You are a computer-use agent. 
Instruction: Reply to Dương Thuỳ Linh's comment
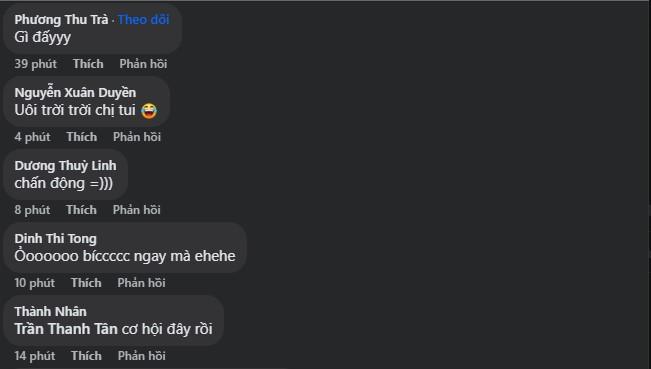point(136,210)
